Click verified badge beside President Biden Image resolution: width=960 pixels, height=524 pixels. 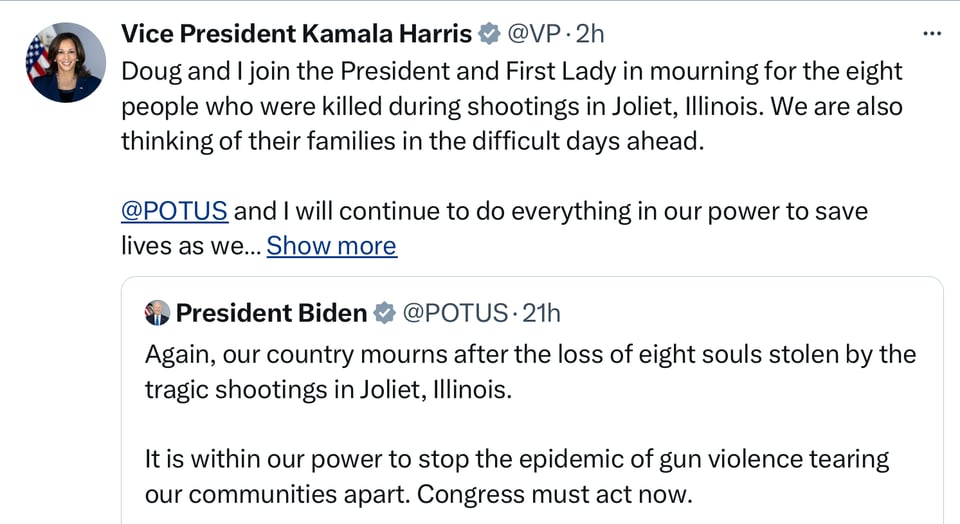(384, 314)
